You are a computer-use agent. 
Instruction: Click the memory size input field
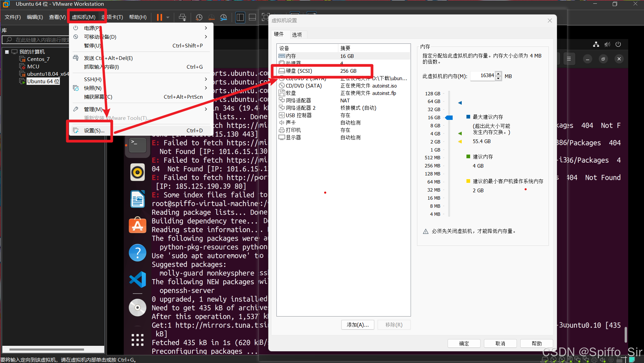tap(483, 76)
